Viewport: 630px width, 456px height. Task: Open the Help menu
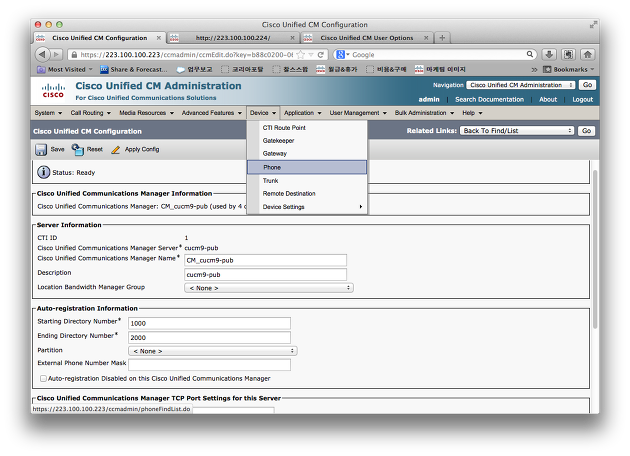click(x=472, y=113)
